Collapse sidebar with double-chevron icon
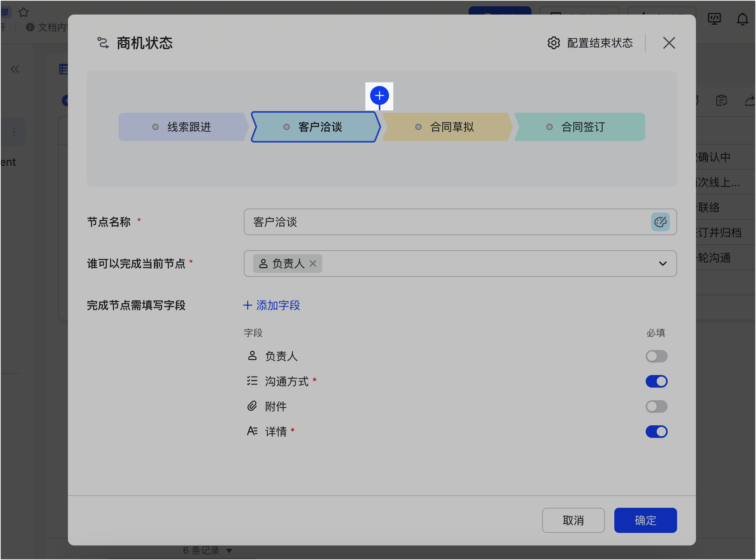 (x=15, y=70)
